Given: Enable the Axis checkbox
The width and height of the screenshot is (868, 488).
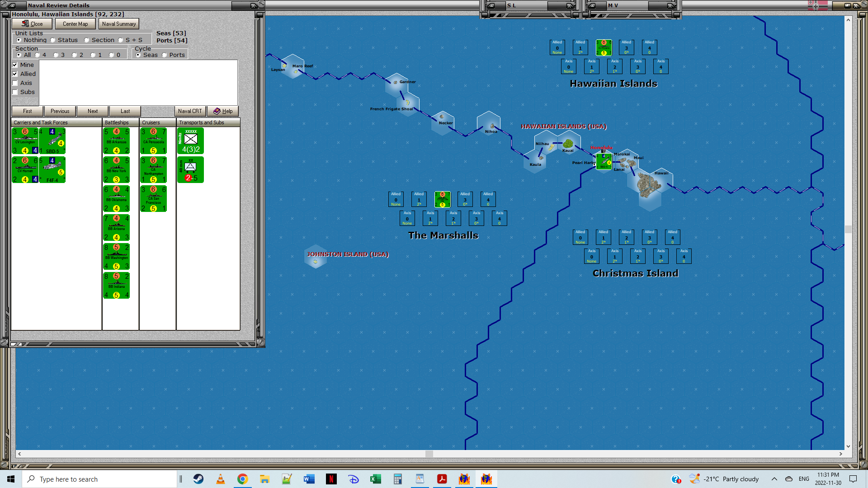Looking at the screenshot, I should tap(15, 83).
